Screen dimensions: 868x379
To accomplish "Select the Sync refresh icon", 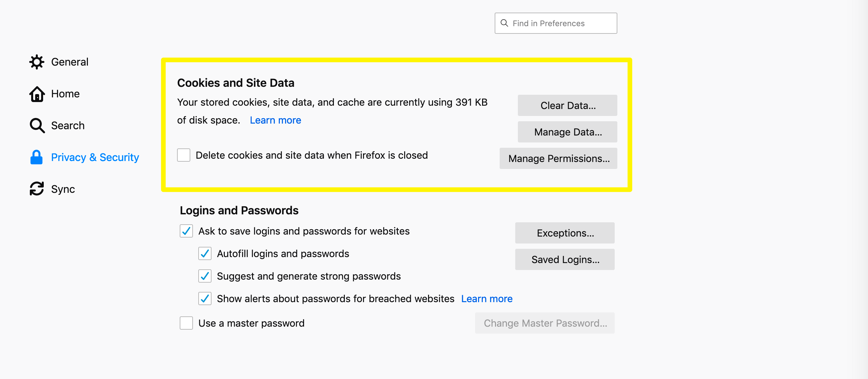I will [x=36, y=189].
